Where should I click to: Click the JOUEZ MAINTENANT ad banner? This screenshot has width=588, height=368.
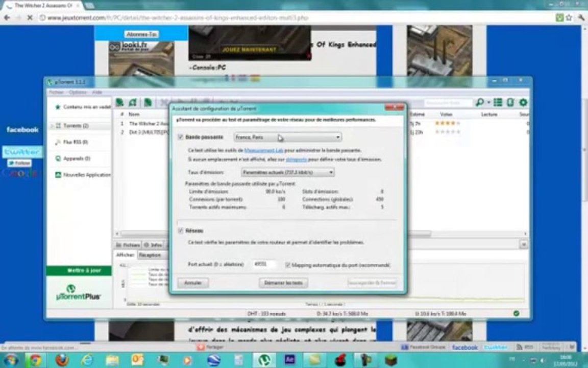(x=250, y=49)
